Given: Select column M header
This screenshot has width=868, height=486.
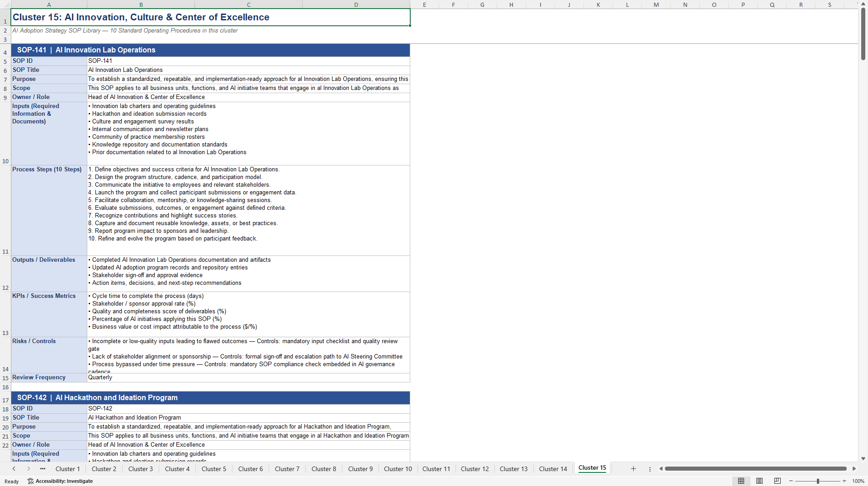Looking at the screenshot, I should coord(656,5).
